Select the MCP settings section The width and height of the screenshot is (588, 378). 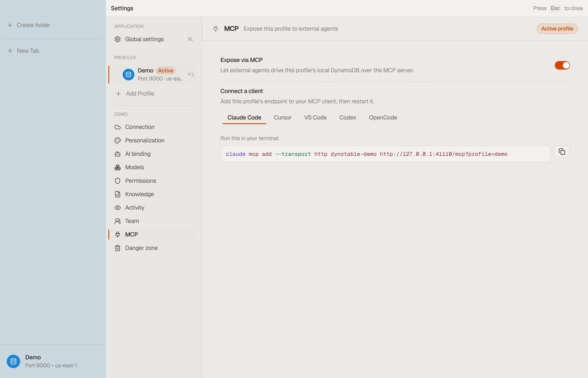point(154,234)
